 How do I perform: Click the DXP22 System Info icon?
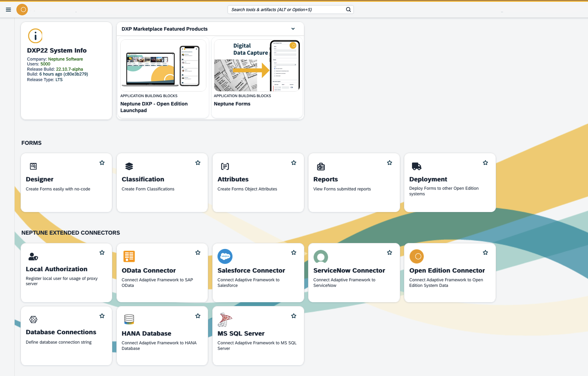point(35,36)
